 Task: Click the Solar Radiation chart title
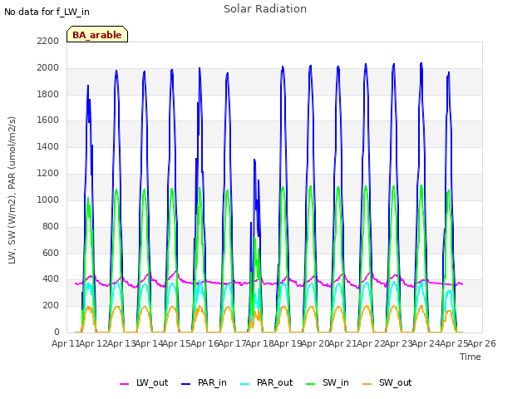[x=265, y=9]
